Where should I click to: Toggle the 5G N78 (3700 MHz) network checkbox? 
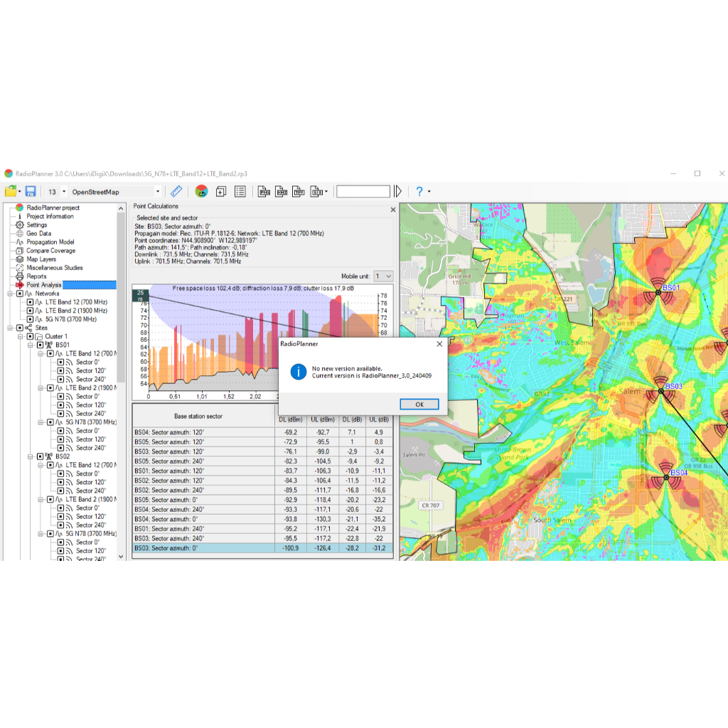click(x=30, y=319)
